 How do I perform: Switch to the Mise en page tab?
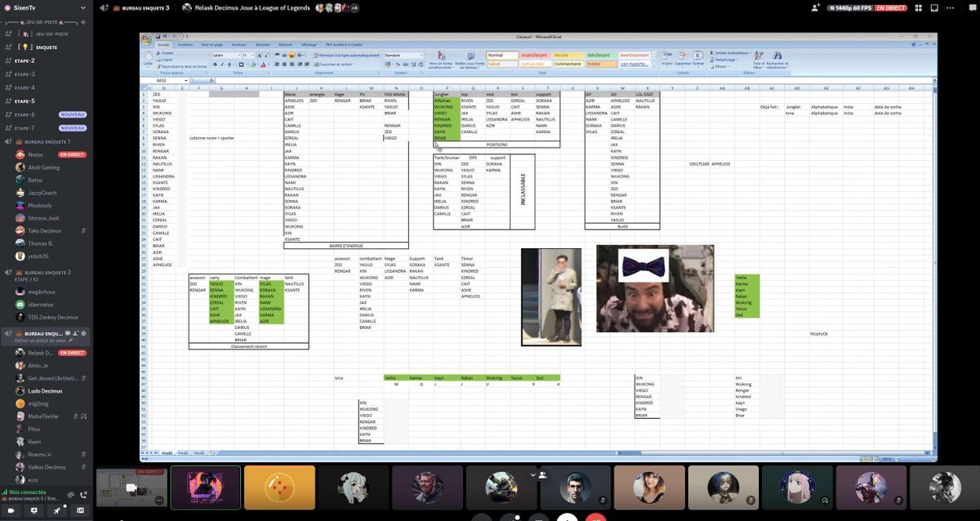(x=212, y=44)
